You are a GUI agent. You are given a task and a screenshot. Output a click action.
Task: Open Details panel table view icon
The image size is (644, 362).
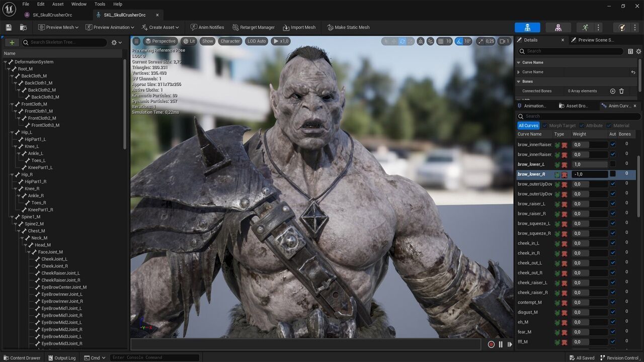pos(630,51)
